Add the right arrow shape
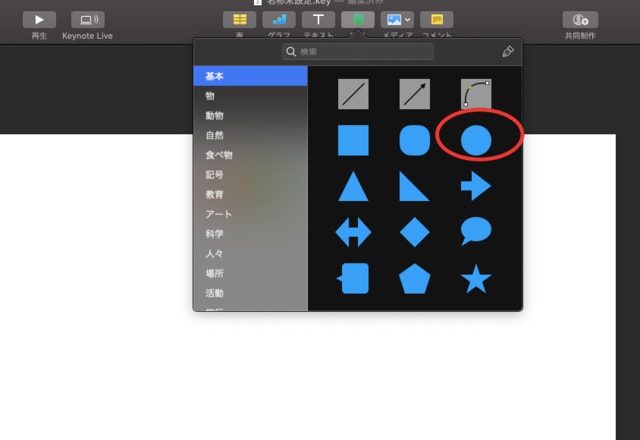Viewport: 640px width, 440px height. [476, 186]
